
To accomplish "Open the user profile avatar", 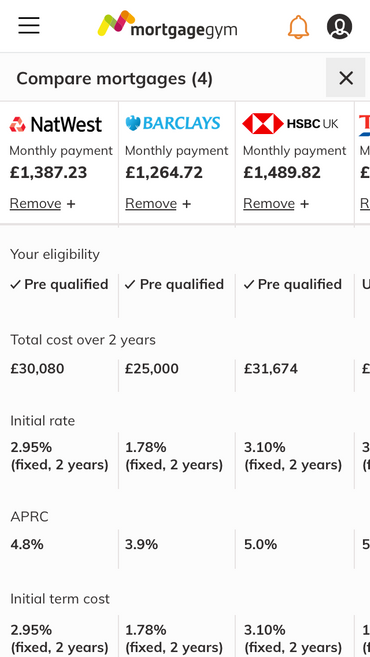I will pyautogui.click(x=339, y=26).
